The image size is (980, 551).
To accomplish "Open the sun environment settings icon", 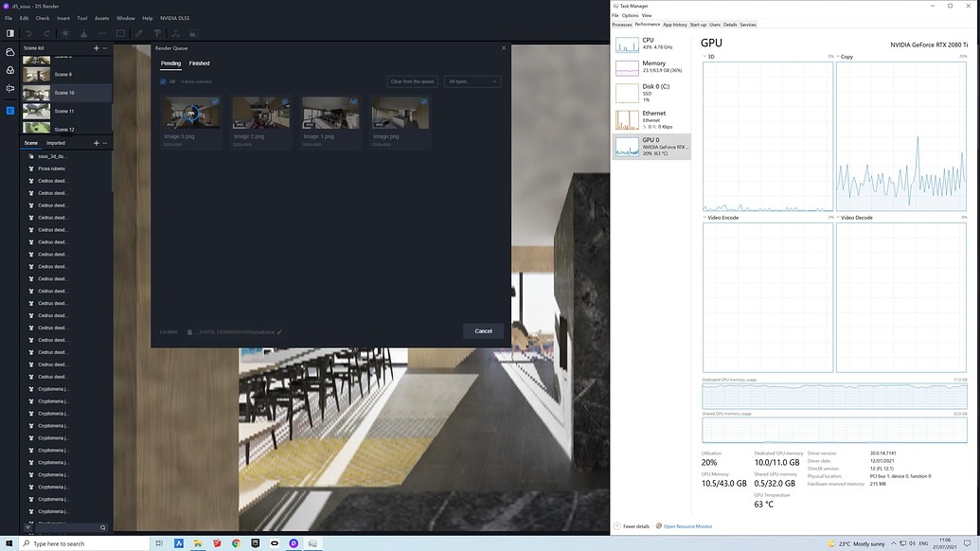I will coord(65,33).
